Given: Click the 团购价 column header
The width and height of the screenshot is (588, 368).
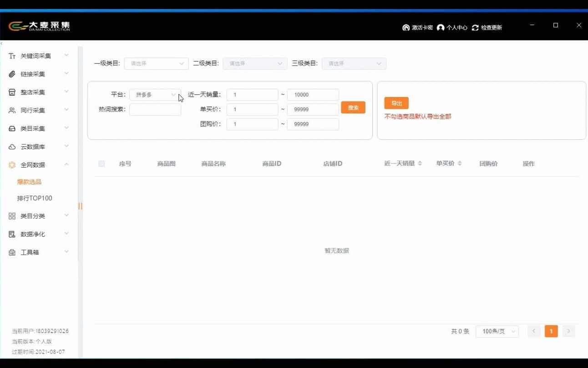Looking at the screenshot, I should coord(488,164).
